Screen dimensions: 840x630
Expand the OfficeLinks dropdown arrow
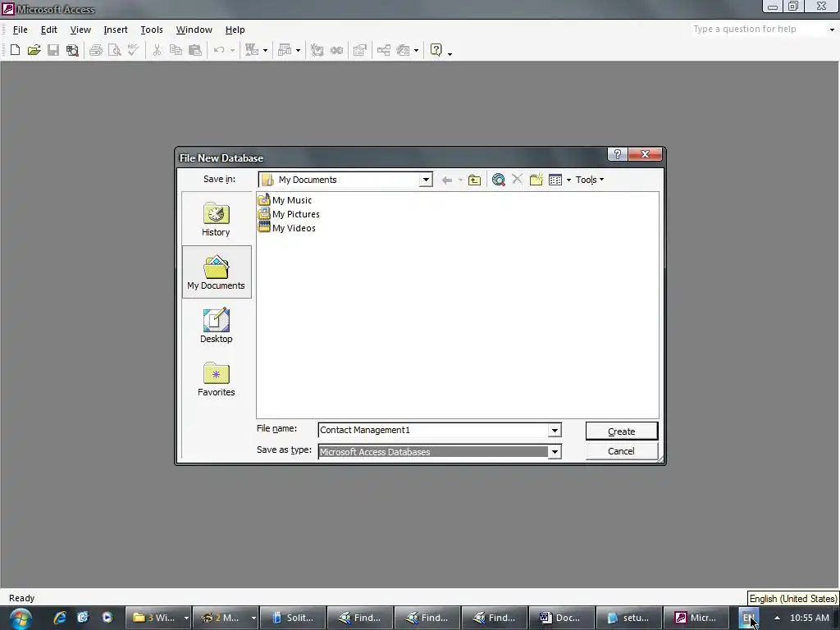click(x=265, y=50)
